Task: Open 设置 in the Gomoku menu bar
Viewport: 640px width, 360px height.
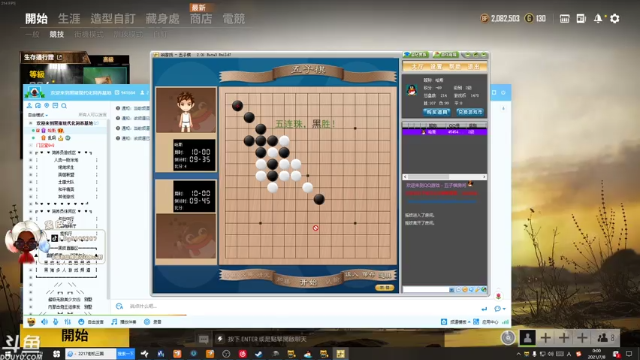Action: (436, 66)
